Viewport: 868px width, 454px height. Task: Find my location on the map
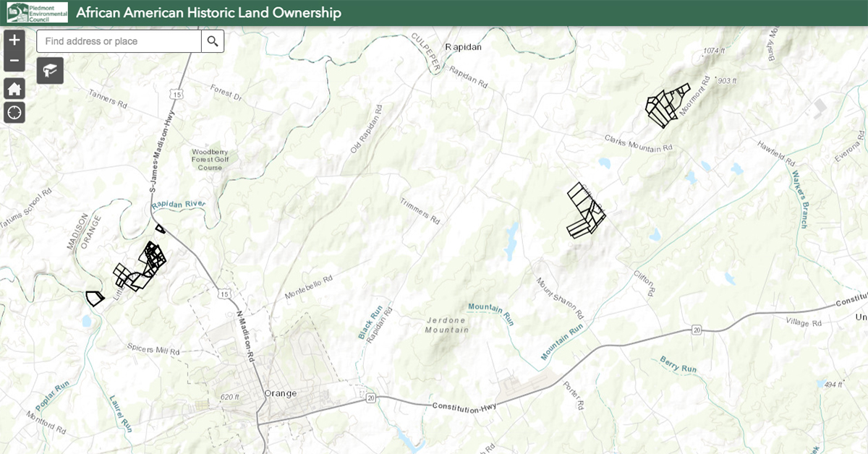pyautogui.click(x=14, y=112)
